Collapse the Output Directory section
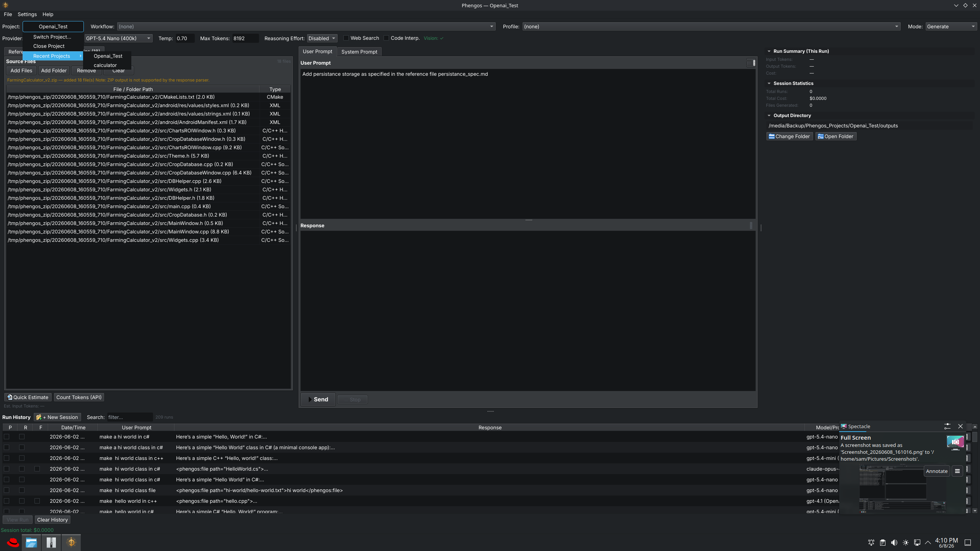This screenshot has width=980, height=551. pyautogui.click(x=769, y=116)
